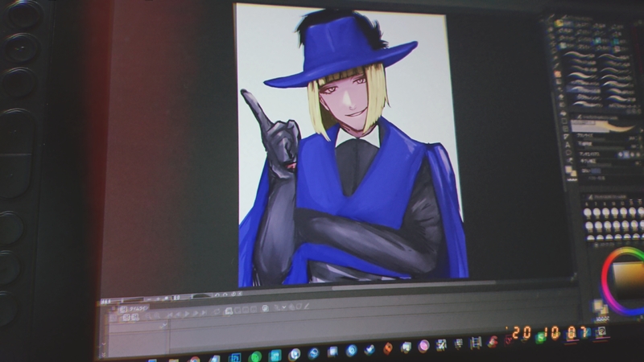Open the film strip app in the taskbar
Image resolution: width=644 pixels, height=362 pixels.
tap(476, 343)
